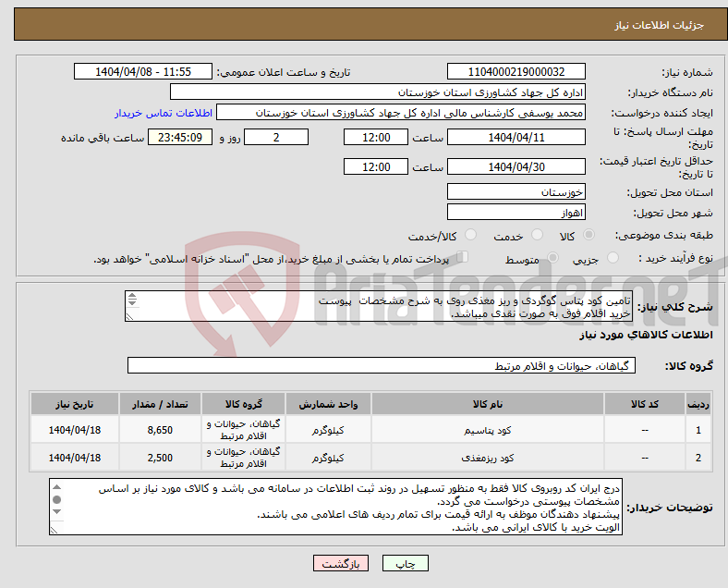Viewport: 728px width, 588px height.
Task: Click the need date of کود ریزمغذی row
Action: [74, 458]
